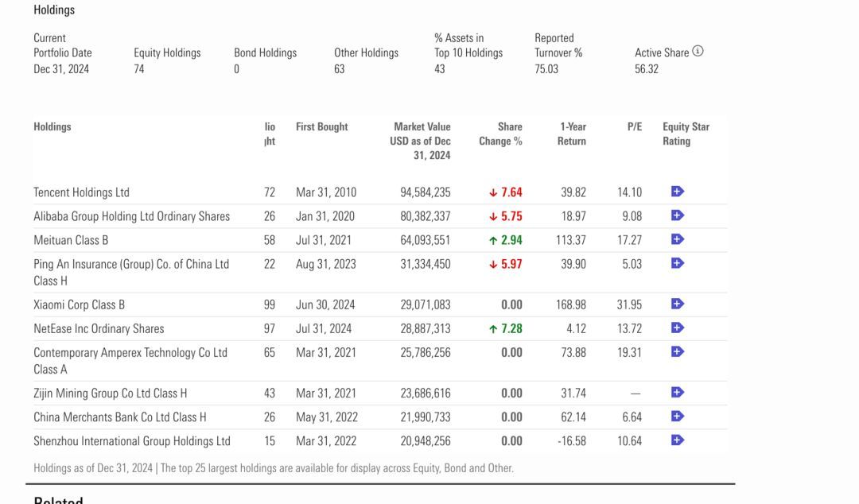859x504 pixels.
Task: Open China Merchants Bank rating icon
Action: (677, 416)
